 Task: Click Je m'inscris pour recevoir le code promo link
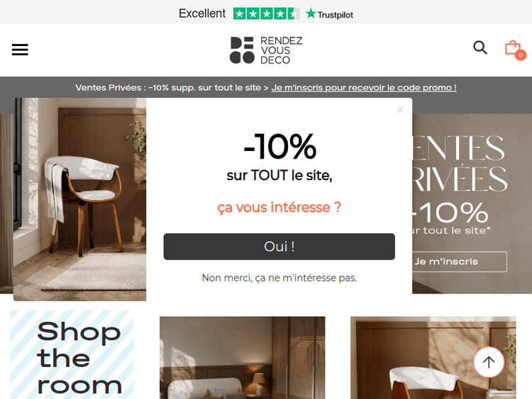(x=364, y=88)
